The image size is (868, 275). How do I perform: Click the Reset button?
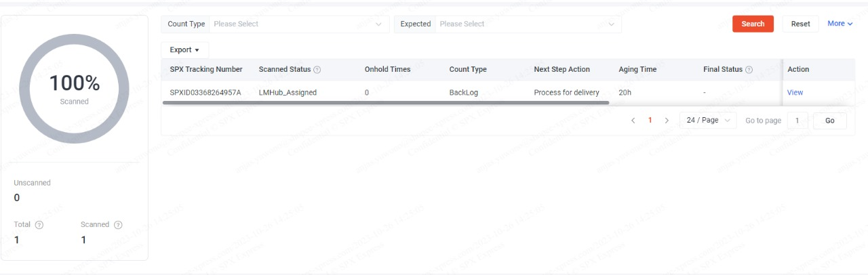[x=800, y=24]
